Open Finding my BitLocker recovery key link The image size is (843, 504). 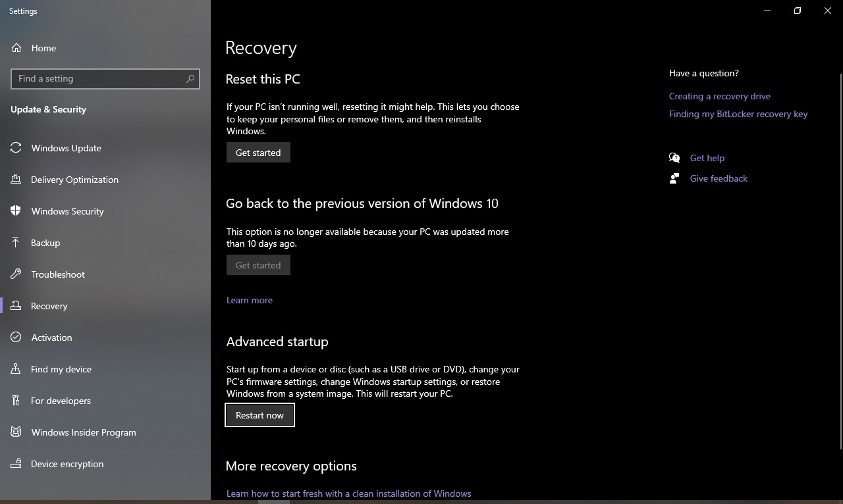738,114
